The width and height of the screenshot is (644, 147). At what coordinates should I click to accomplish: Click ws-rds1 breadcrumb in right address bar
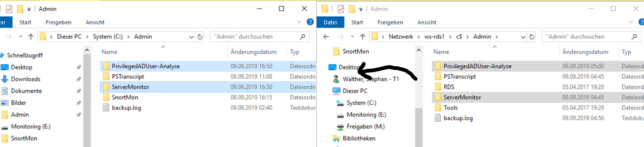pyautogui.click(x=434, y=37)
